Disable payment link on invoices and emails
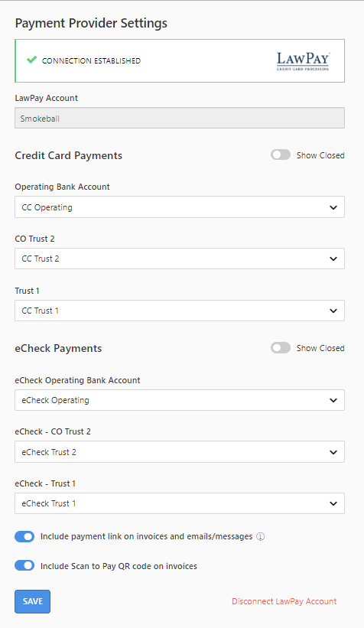This screenshot has width=364, height=628. 24,537
